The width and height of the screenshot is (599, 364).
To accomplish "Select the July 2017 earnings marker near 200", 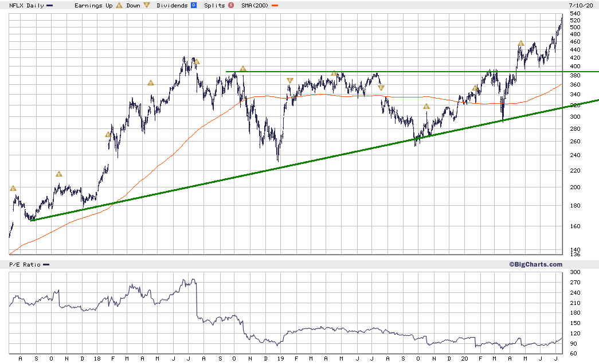I will (x=13, y=188).
